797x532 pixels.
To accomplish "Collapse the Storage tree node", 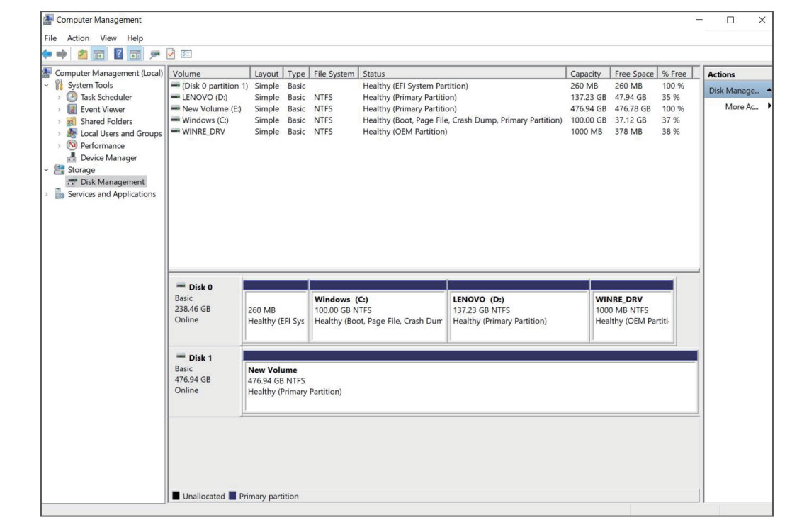I will tap(47, 170).
